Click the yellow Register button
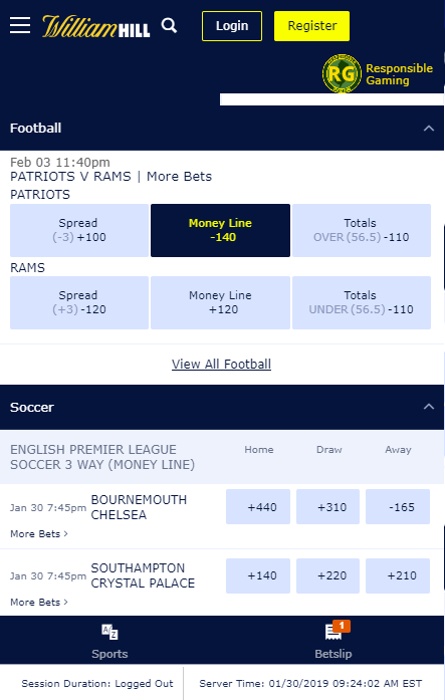The height and width of the screenshot is (700, 445). (x=312, y=26)
